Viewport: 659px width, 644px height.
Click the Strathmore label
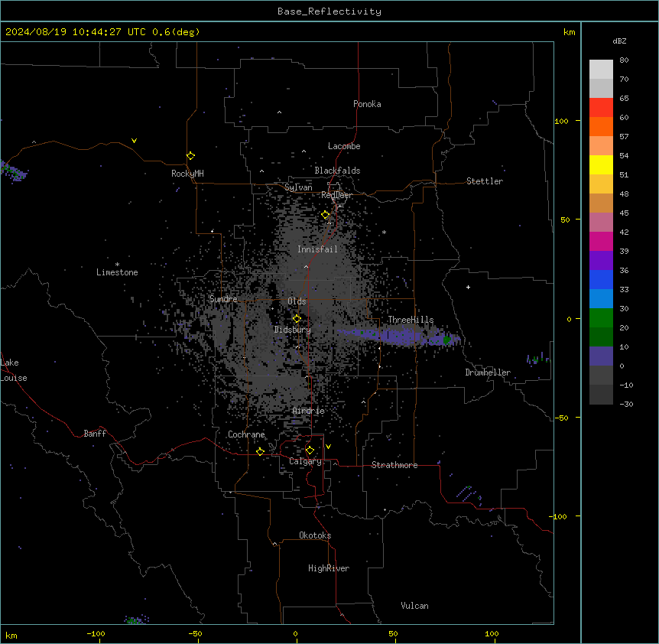tap(394, 465)
